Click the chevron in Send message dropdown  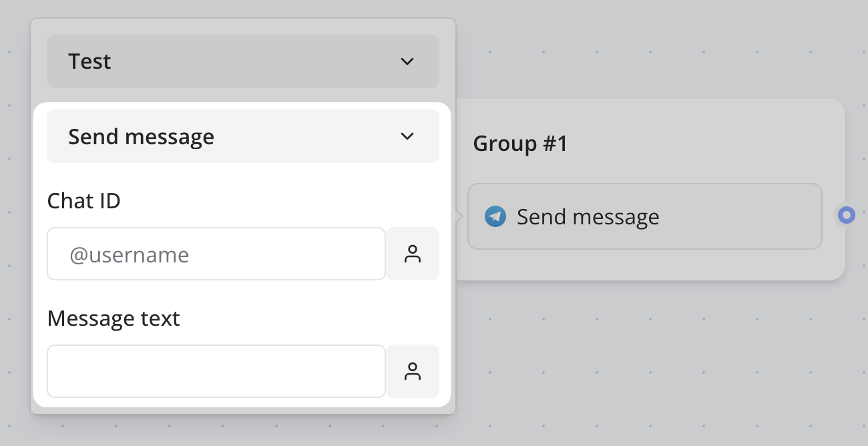pyautogui.click(x=407, y=136)
